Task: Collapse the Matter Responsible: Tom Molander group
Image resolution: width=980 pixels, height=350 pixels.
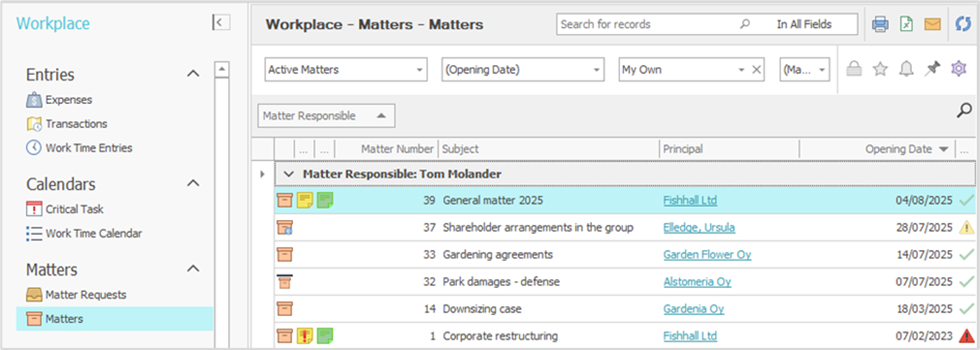Action: (288, 174)
